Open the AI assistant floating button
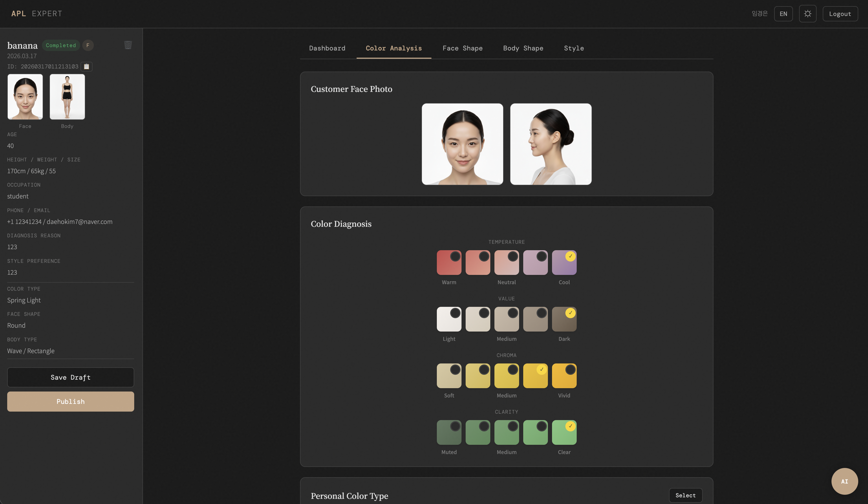The image size is (868, 504). 844,481
